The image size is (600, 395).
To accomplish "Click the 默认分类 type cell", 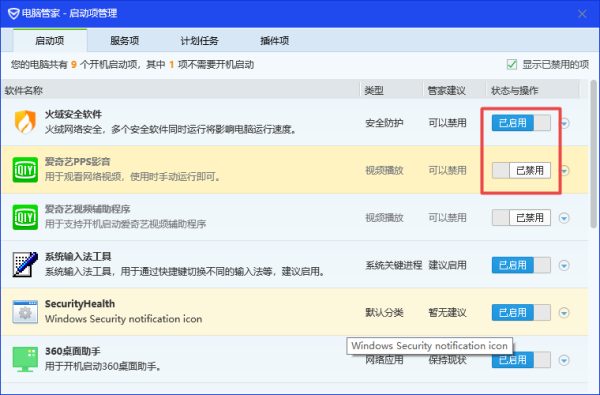I will [384, 313].
